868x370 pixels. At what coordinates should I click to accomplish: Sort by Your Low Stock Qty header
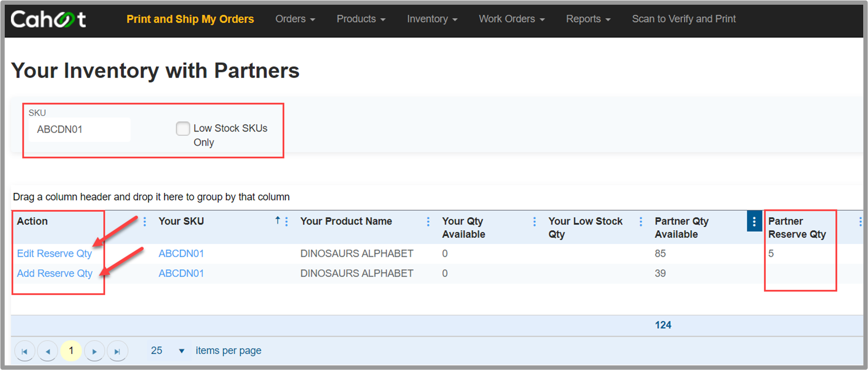586,228
